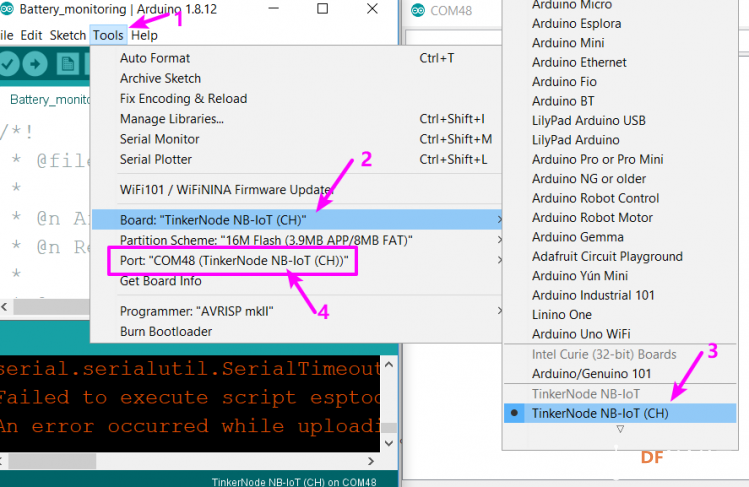Select Arduino BT board
This screenshot has height=487, width=749.
tap(620, 101)
